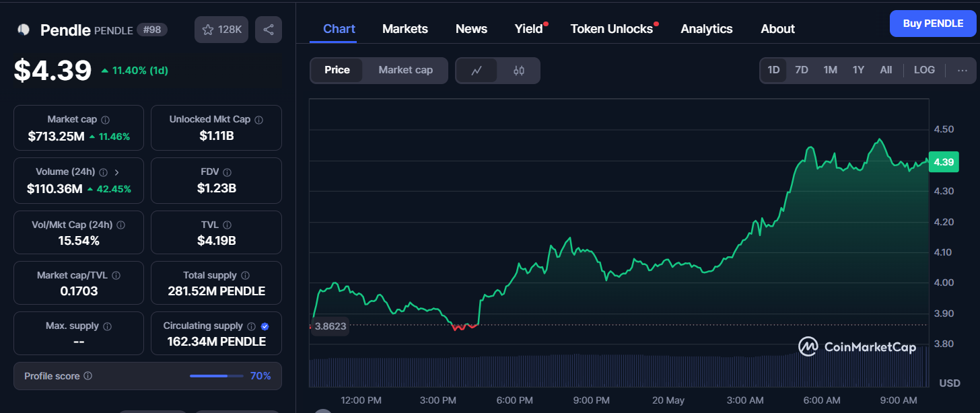Click the TVL info icon
The width and height of the screenshot is (980, 413).
(x=227, y=225)
